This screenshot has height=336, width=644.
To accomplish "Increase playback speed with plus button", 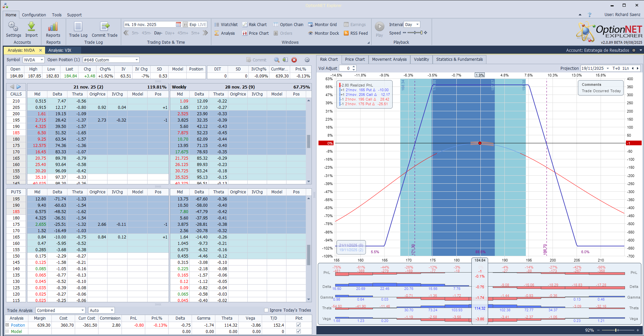I will tap(426, 33).
